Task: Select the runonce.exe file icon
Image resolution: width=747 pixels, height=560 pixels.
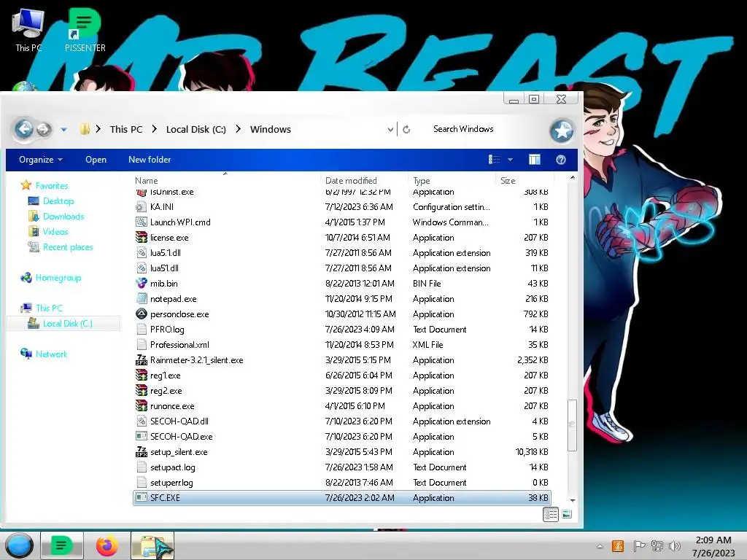Action: click(141, 405)
